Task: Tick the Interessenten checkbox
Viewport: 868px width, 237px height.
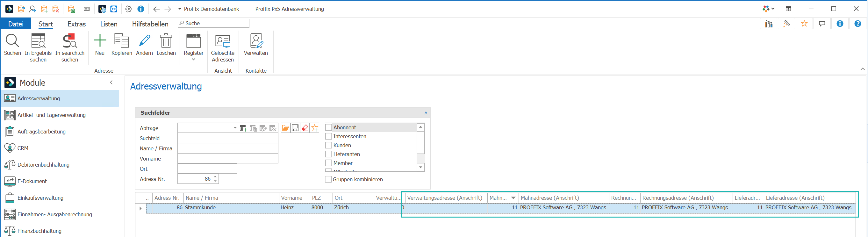Action: [328, 137]
